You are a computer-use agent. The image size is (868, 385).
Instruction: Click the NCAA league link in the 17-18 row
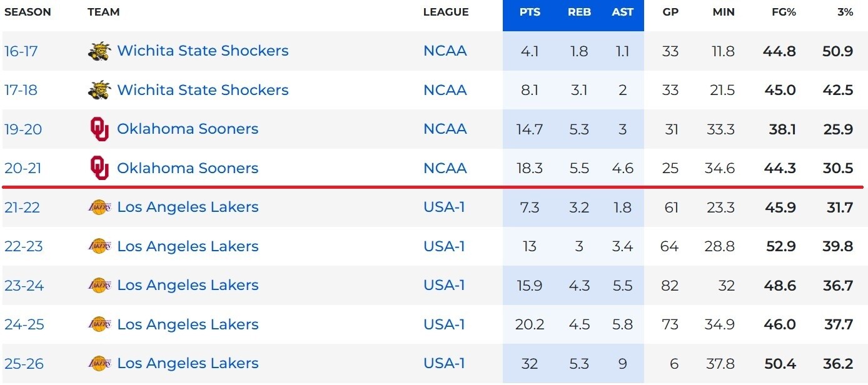pos(445,90)
